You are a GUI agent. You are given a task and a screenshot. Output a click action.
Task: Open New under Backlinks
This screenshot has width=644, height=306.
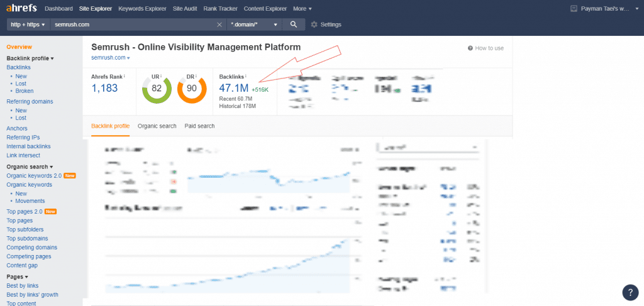click(21, 76)
